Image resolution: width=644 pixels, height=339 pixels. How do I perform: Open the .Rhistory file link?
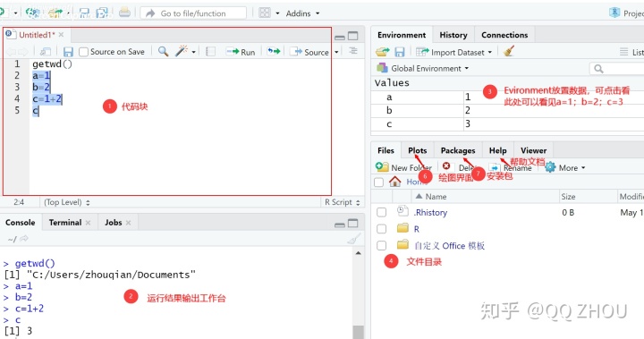[430, 213]
